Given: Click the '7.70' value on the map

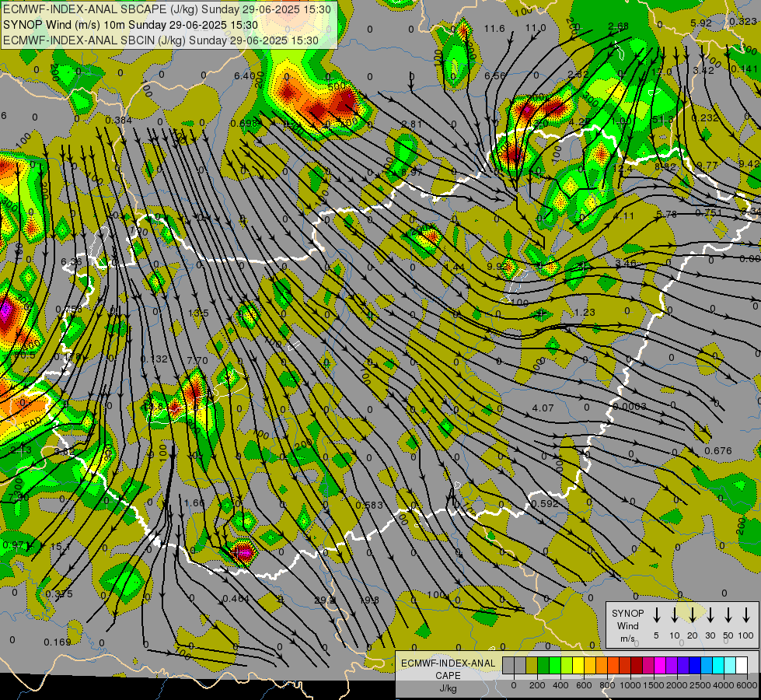Looking at the screenshot, I should click(197, 360).
